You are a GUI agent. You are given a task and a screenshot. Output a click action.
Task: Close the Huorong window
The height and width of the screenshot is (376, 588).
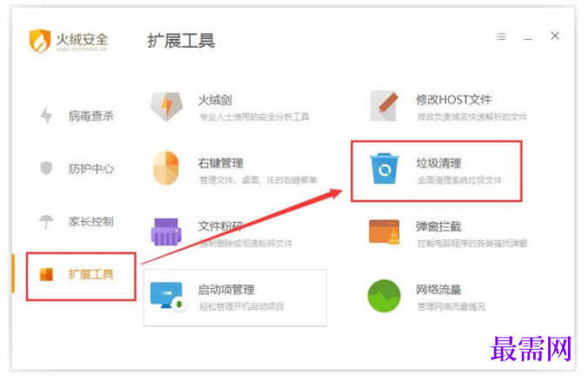555,36
